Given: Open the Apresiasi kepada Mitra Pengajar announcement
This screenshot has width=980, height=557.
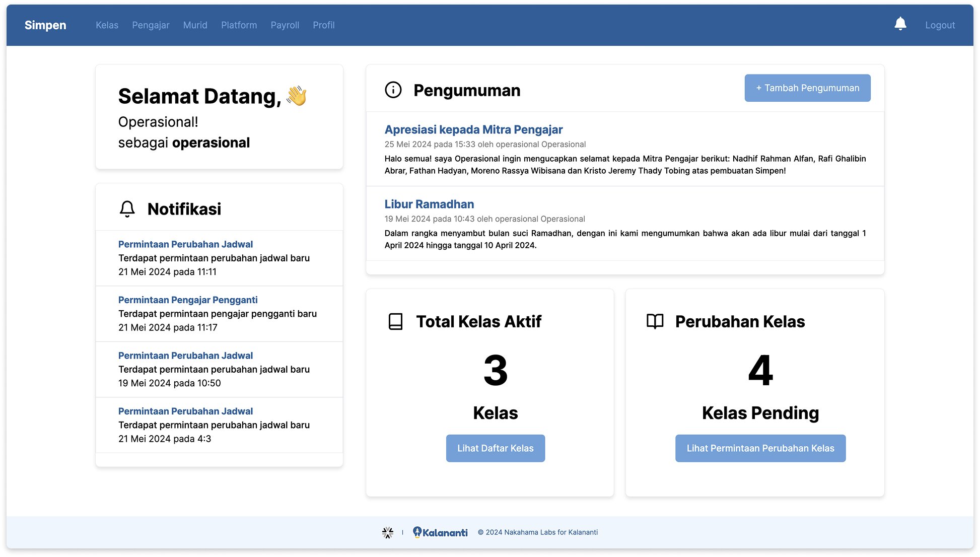Looking at the screenshot, I should pos(473,129).
